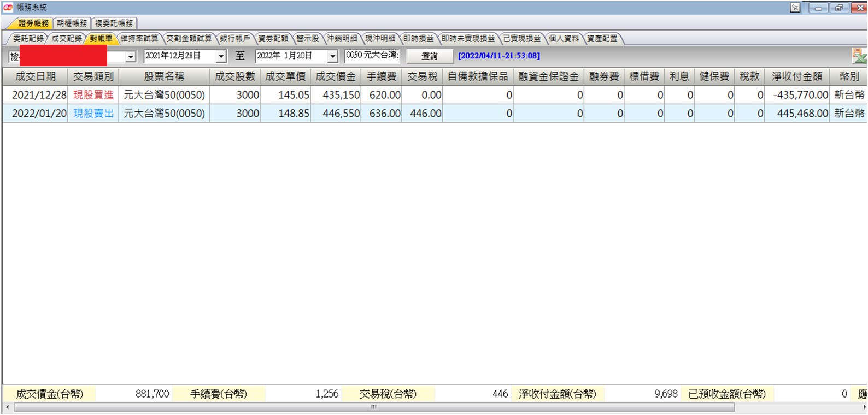Click the query timestamp 2022/04/11-21:53:08

pos(499,56)
